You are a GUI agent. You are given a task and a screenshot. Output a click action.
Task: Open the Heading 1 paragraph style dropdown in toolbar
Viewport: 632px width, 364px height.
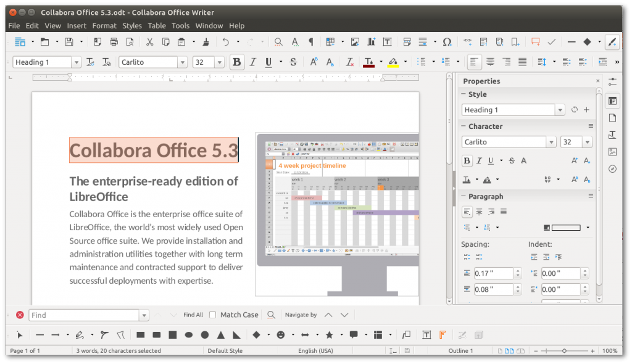76,62
